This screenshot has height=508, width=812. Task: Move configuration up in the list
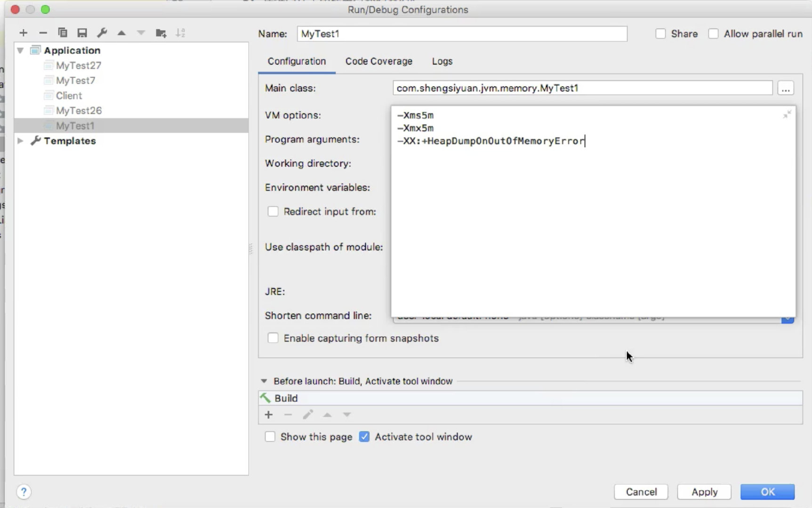(121, 33)
